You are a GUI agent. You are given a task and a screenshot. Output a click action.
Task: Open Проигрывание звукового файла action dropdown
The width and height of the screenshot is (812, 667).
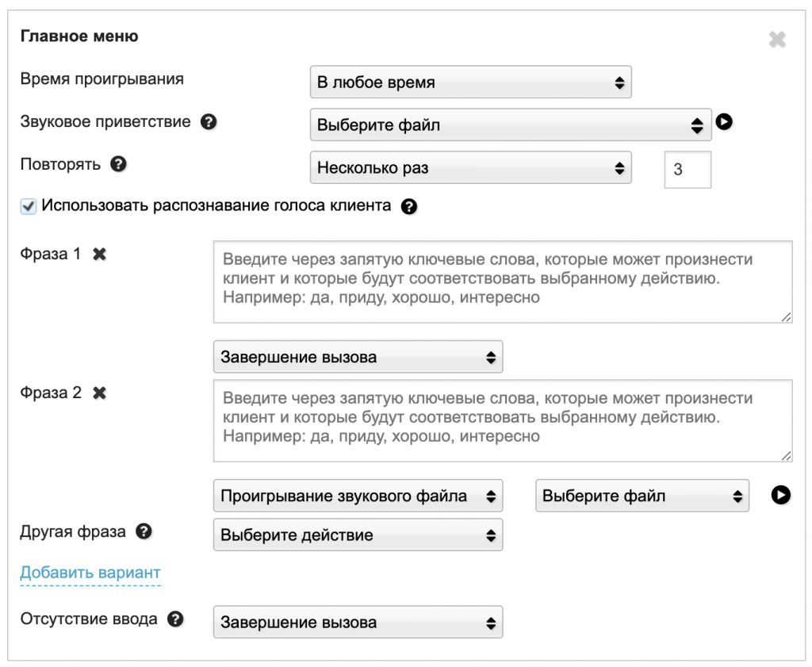tap(358, 496)
